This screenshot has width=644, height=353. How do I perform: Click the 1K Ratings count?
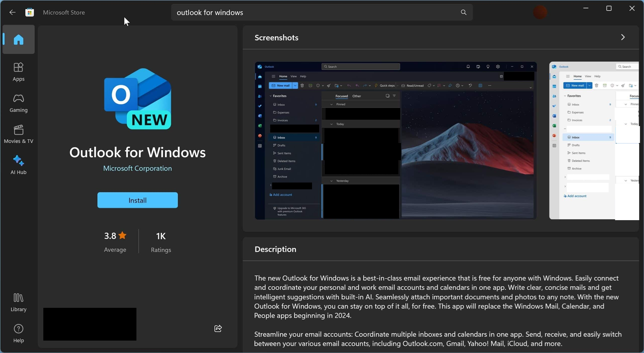(x=161, y=241)
